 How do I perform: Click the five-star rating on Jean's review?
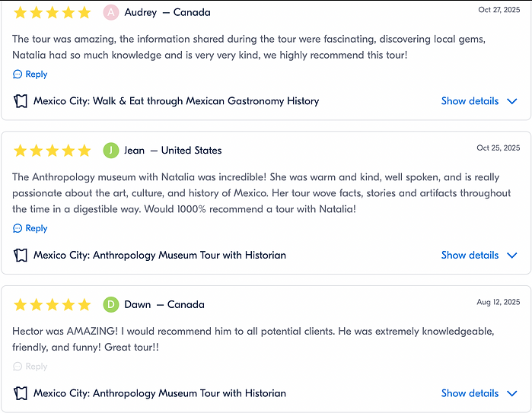pyautogui.click(x=52, y=151)
